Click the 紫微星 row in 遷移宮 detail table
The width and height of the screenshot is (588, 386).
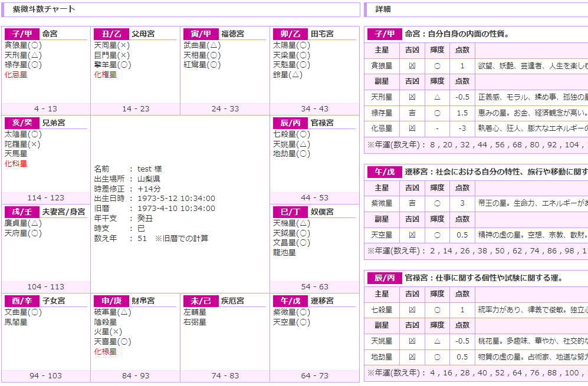click(x=477, y=203)
